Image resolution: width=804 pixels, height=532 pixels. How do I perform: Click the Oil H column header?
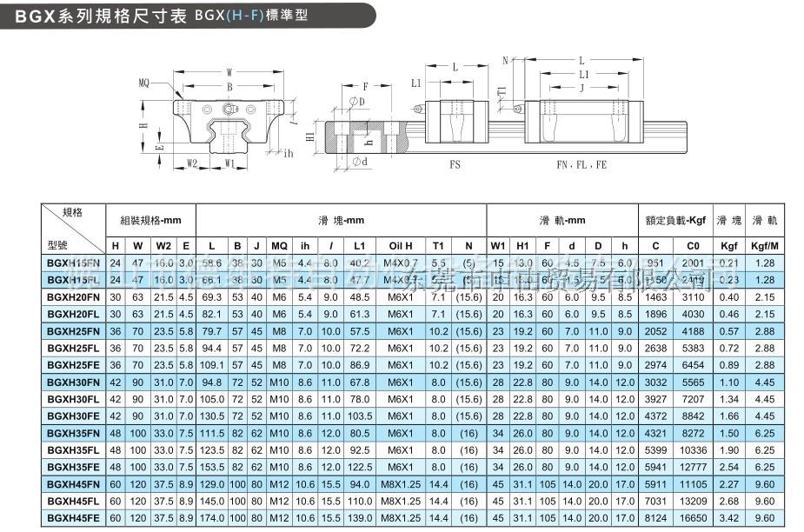click(x=401, y=246)
